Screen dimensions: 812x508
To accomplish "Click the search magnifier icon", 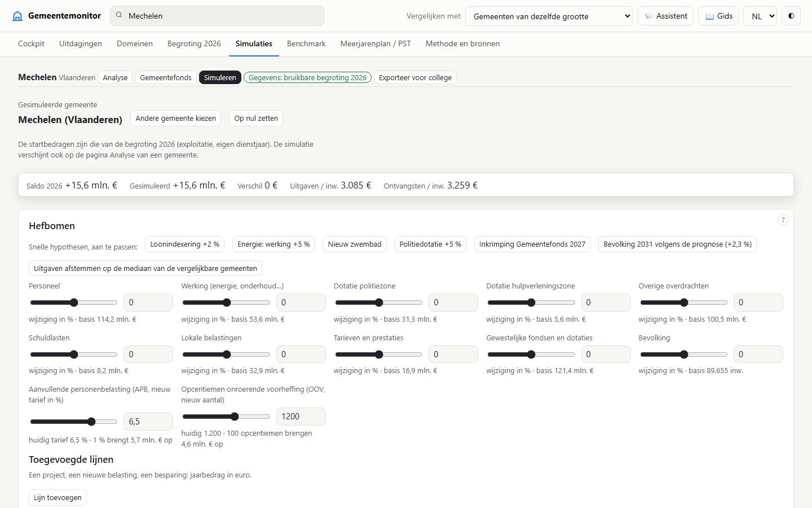I will click(x=119, y=16).
